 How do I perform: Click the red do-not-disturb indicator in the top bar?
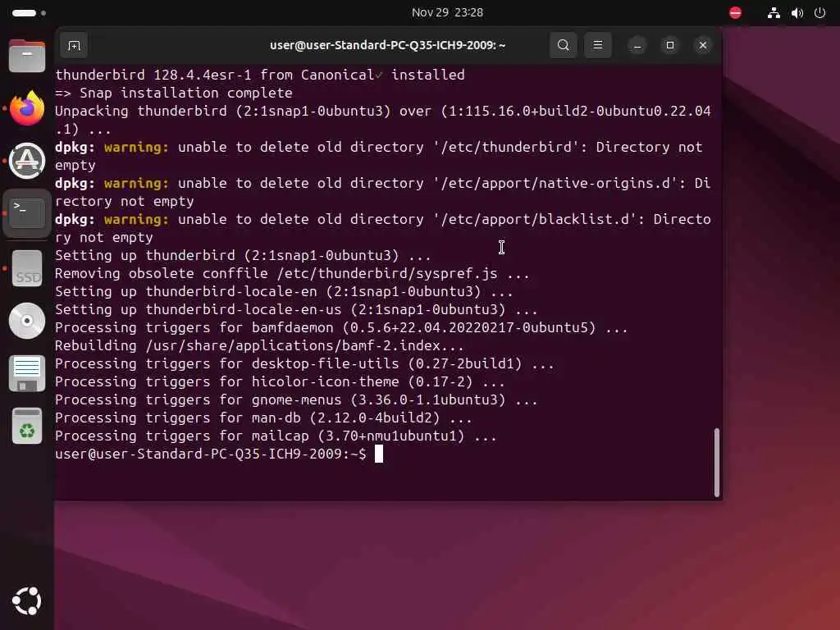point(736,12)
